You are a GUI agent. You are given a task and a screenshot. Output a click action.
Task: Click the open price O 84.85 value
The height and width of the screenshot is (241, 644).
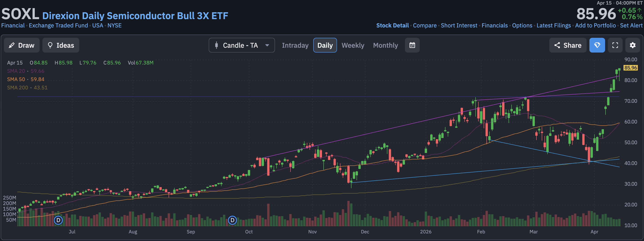coord(38,63)
